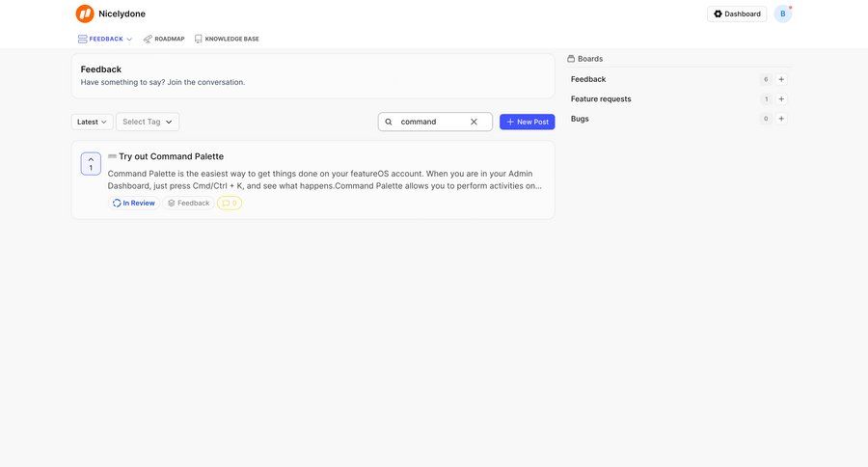
Task: Click the search magnifier icon
Action: point(389,122)
